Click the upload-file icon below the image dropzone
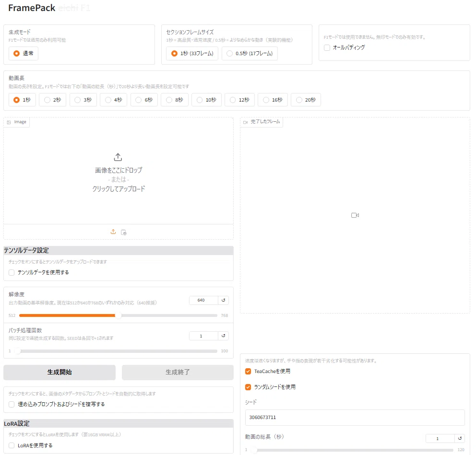Screen dimensions: 476x455 pos(113,232)
